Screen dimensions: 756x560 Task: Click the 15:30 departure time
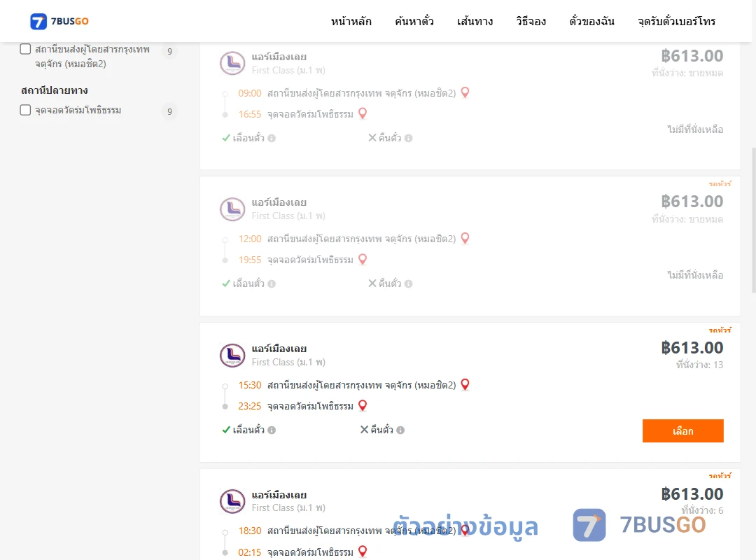click(250, 386)
